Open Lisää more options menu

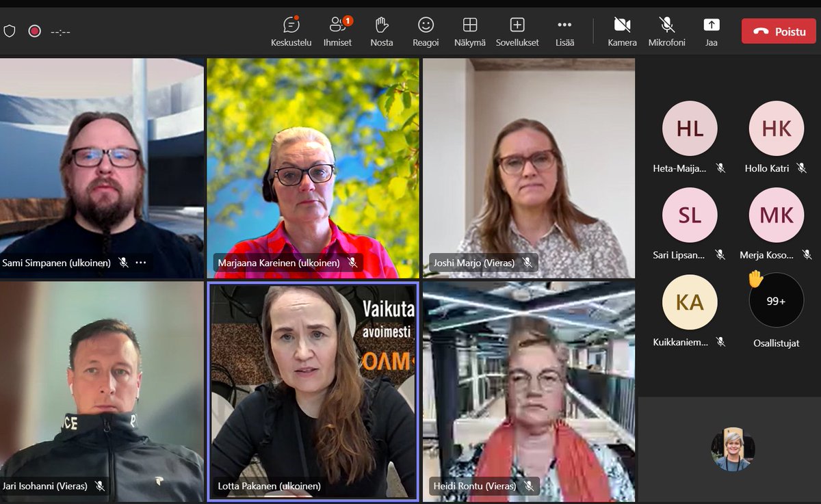click(x=564, y=31)
